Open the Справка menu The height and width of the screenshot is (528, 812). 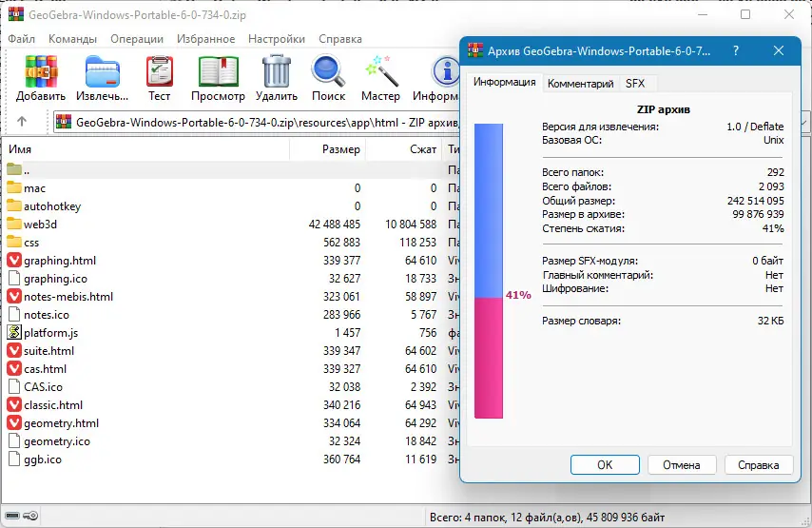[340, 39]
